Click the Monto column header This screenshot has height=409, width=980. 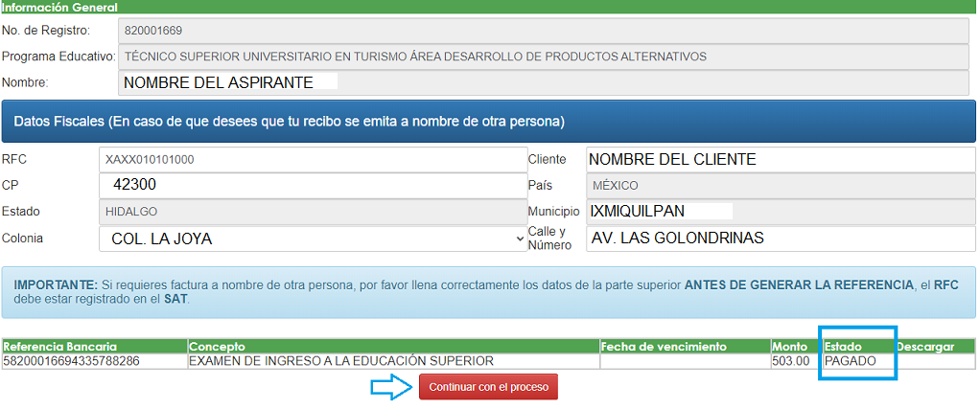[x=796, y=347]
